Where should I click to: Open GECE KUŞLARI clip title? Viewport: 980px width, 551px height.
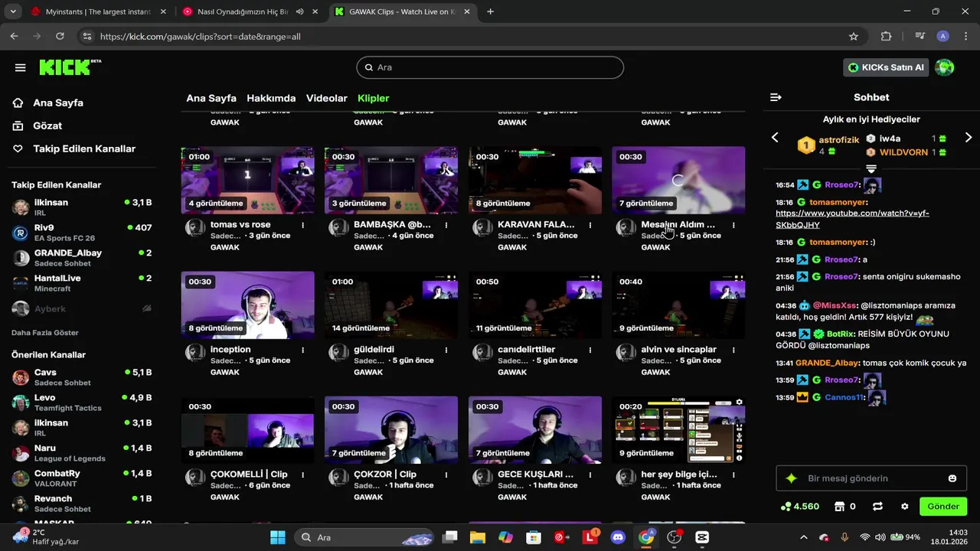535,474
